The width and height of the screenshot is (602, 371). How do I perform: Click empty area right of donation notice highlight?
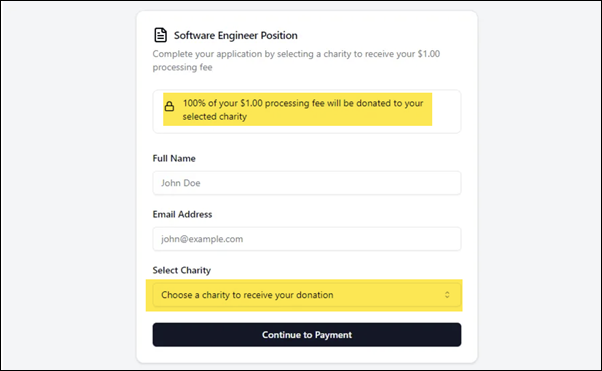tap(446, 111)
